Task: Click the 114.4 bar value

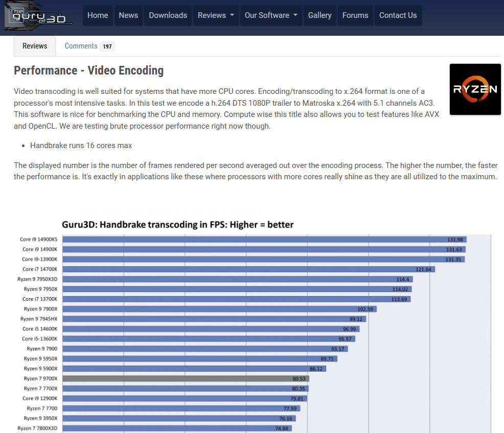Action: point(403,280)
